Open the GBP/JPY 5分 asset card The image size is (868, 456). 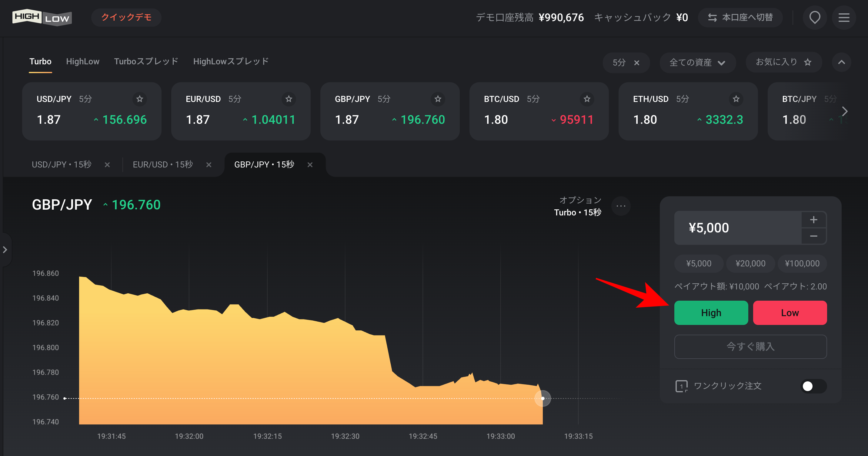(x=390, y=111)
